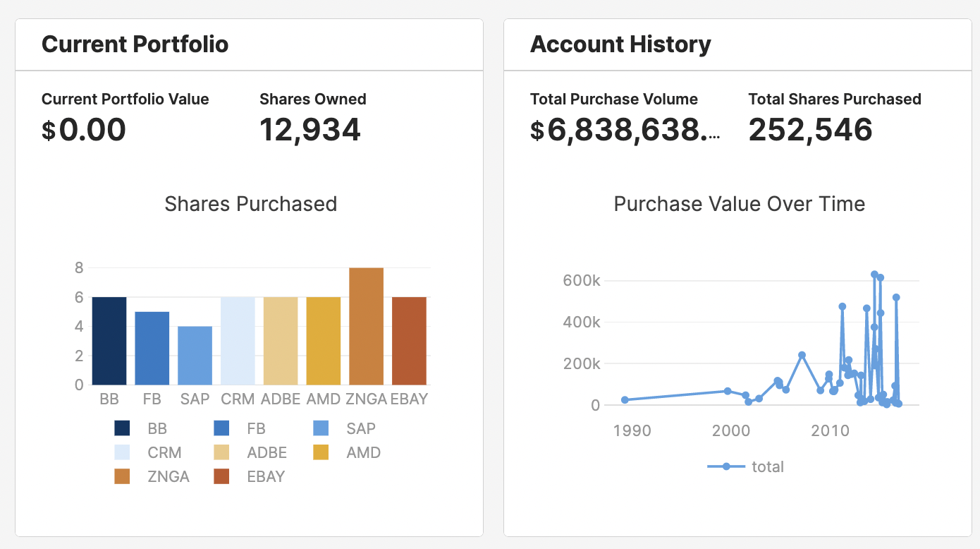Toggle the FB series legend entry
Viewport: 980px width, 549px height.
coord(222,428)
